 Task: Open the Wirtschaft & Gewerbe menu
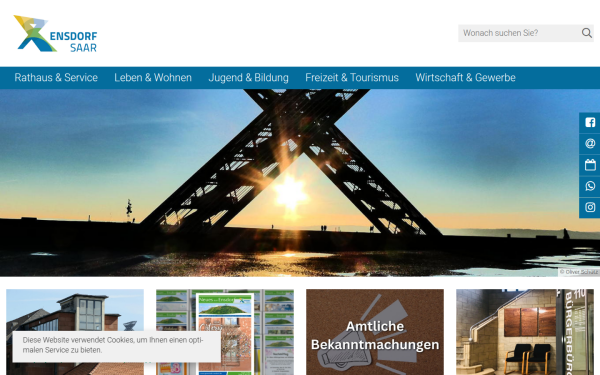click(466, 78)
